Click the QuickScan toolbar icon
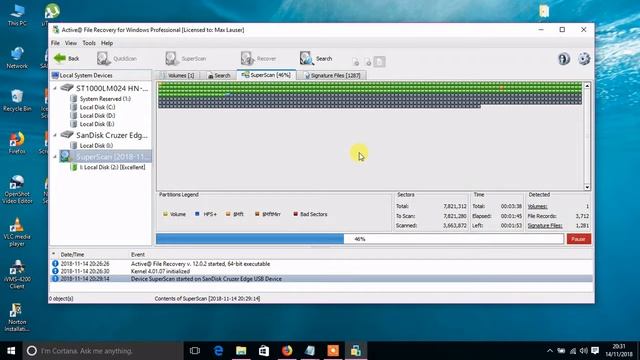The image size is (640, 360). coord(104,58)
